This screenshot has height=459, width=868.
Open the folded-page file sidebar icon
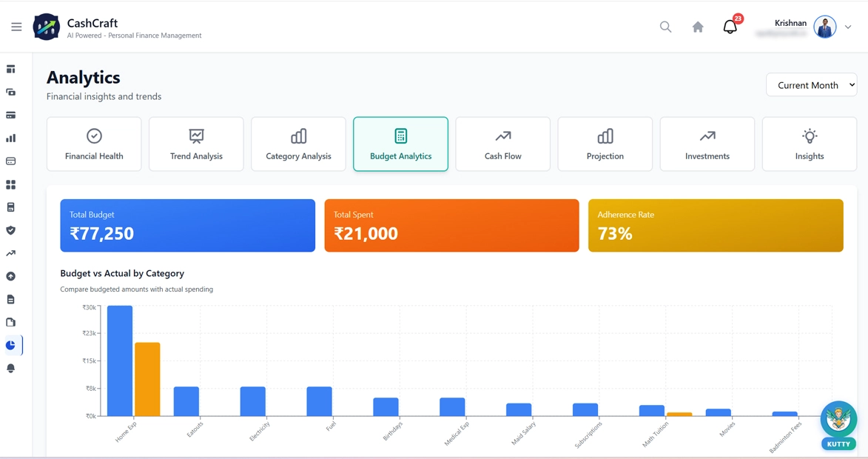[10, 322]
